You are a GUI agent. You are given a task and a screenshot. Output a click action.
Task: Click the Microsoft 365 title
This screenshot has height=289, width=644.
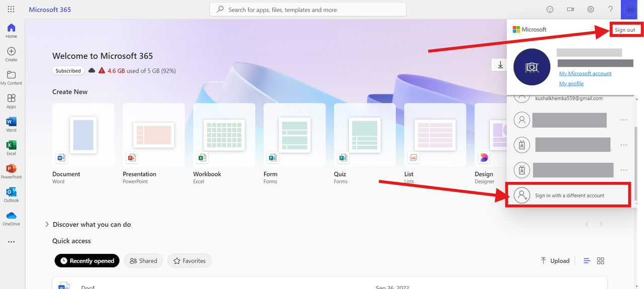tap(50, 10)
